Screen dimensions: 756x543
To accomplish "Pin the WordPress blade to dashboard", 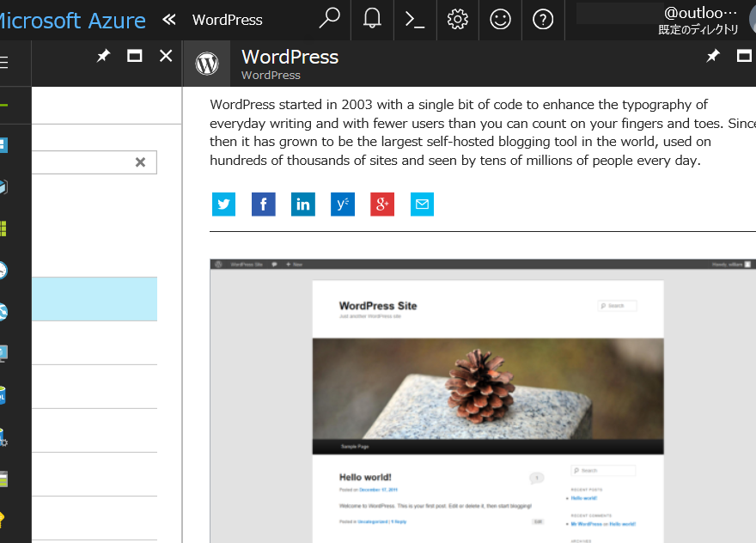I will click(712, 56).
